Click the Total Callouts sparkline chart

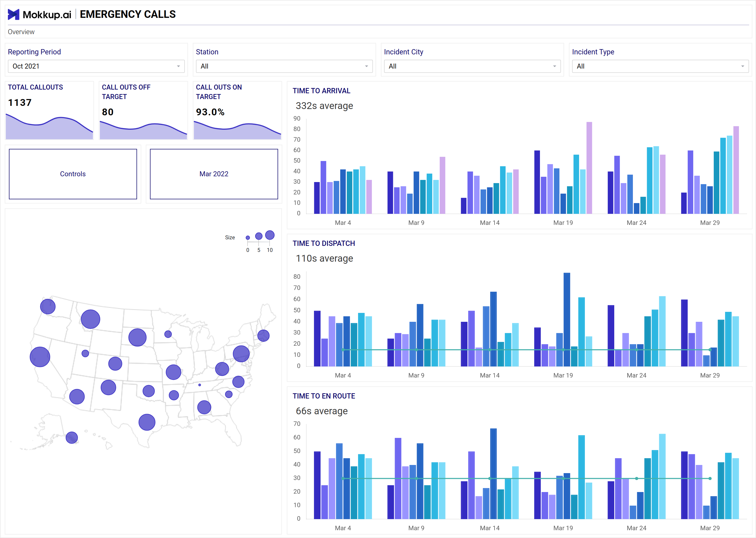tap(49, 127)
